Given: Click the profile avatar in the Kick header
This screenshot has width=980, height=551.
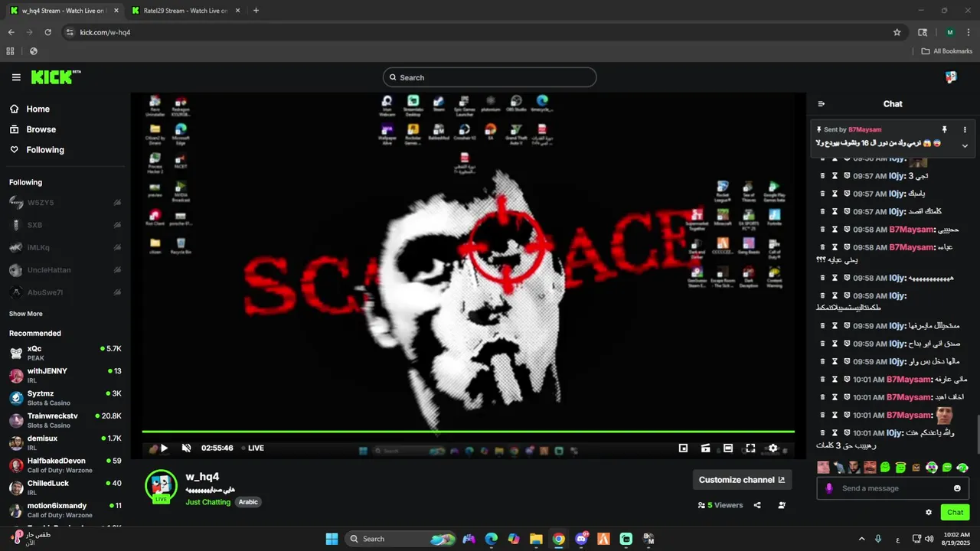Looking at the screenshot, I should (951, 77).
